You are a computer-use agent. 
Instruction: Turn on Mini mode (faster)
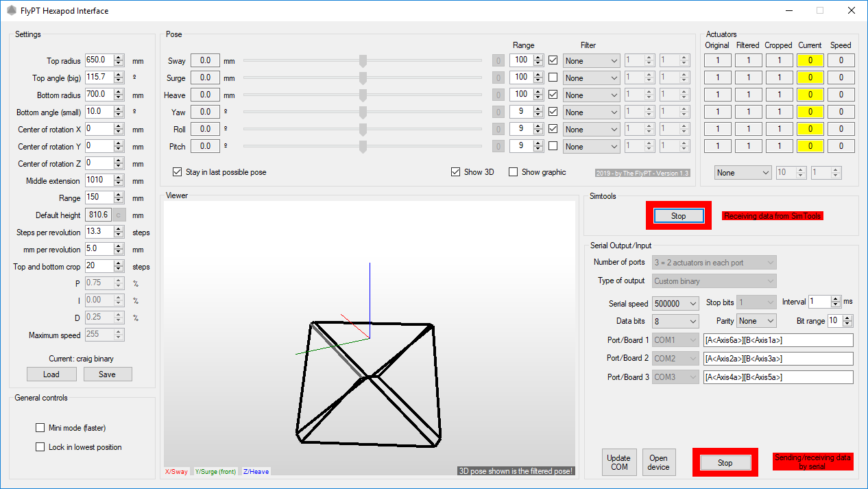pos(40,428)
